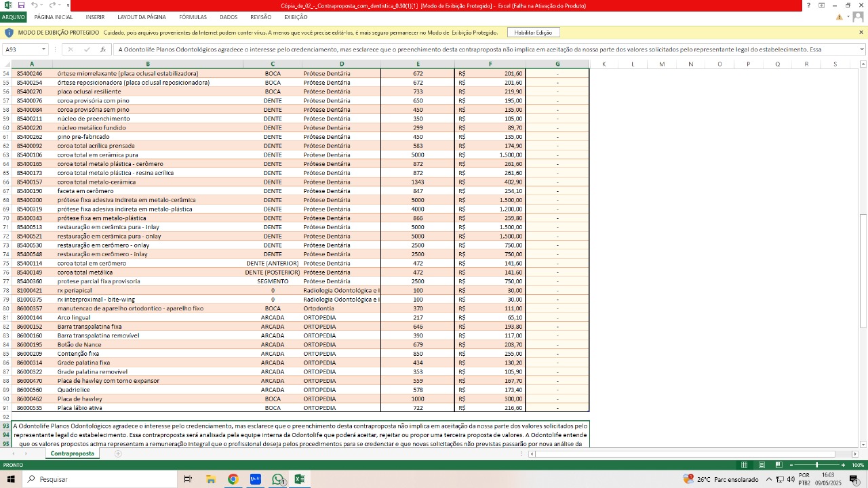The height and width of the screenshot is (488, 868).
Task: Close the Protected View warning bar
Action: 861,33
